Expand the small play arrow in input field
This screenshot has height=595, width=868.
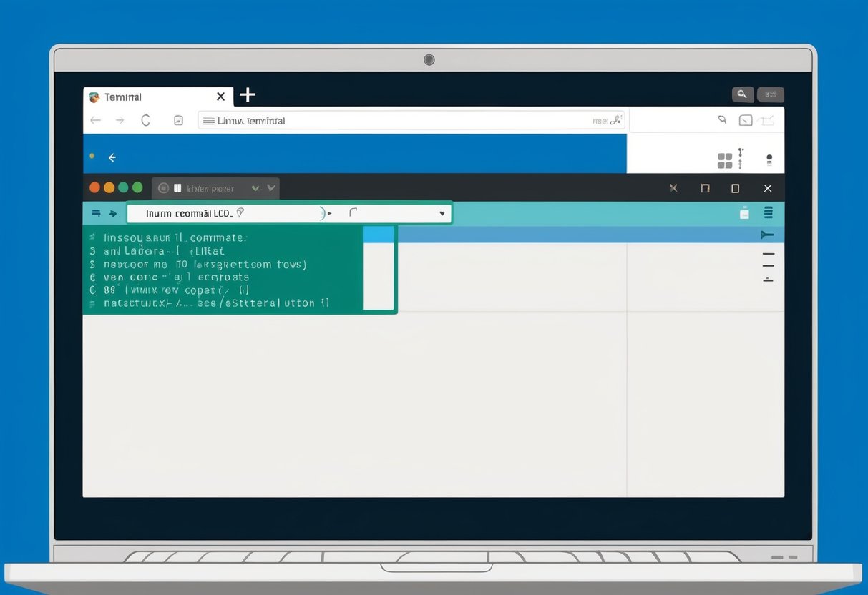click(329, 213)
